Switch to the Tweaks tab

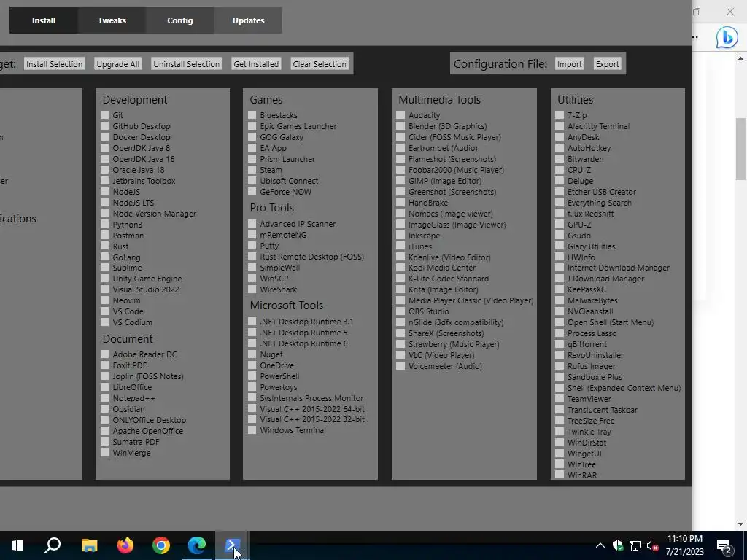tap(112, 20)
